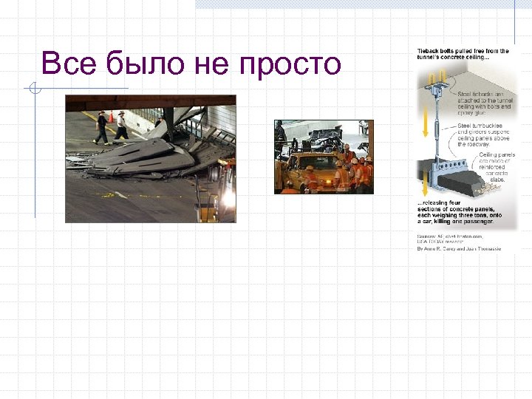Click the collapsed tunnel ceiling photo

coord(151,159)
